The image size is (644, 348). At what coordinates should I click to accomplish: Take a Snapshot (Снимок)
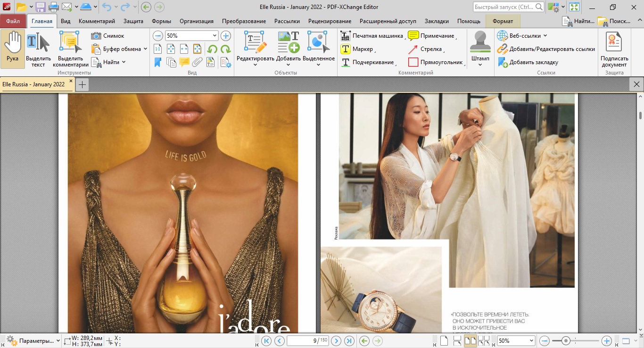tap(108, 36)
